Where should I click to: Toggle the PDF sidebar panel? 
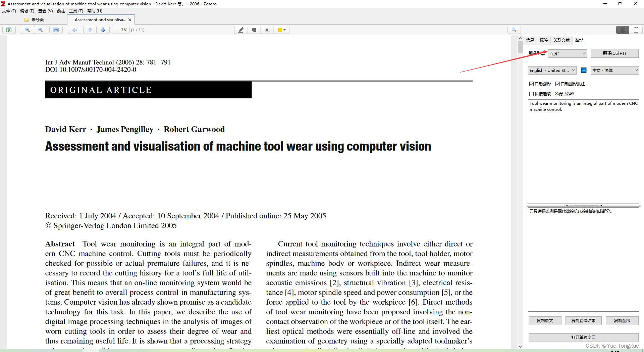click(9, 30)
